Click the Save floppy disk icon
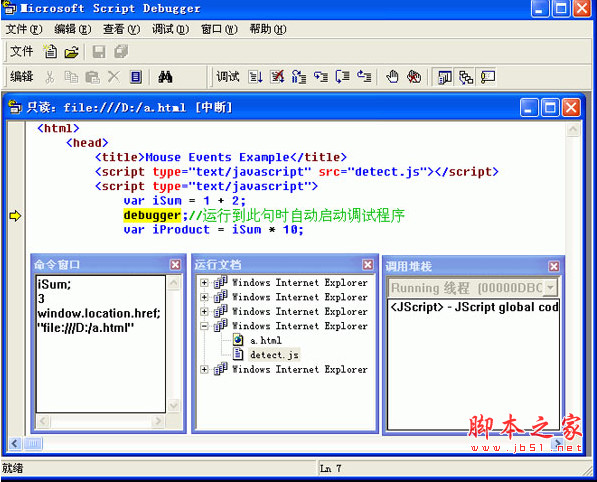This screenshot has width=597, height=482. pyautogui.click(x=99, y=51)
